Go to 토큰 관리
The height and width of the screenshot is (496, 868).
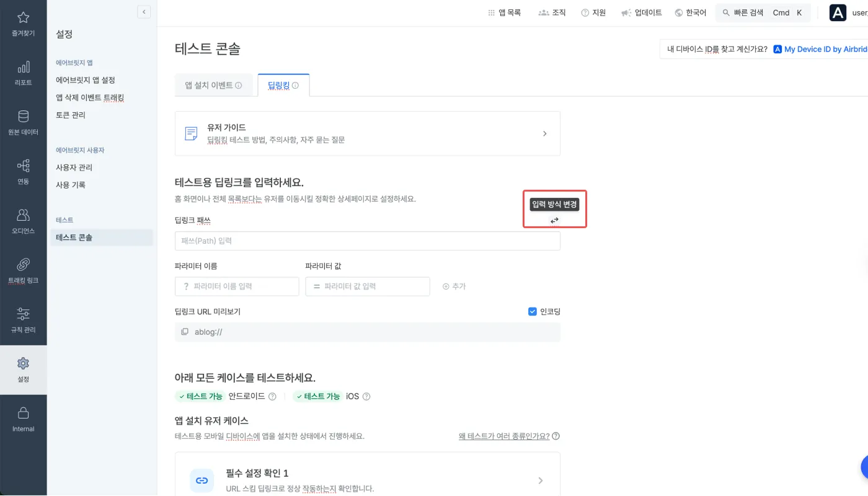point(71,115)
